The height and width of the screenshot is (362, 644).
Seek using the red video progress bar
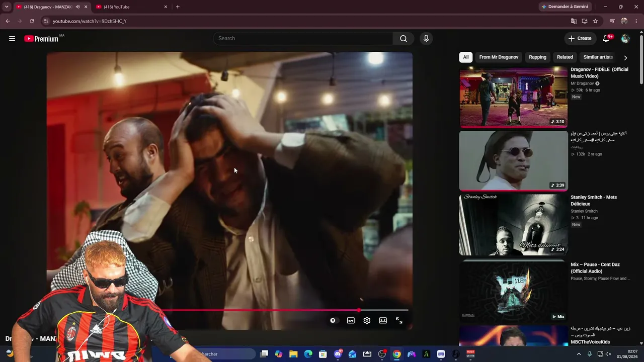coord(227,310)
